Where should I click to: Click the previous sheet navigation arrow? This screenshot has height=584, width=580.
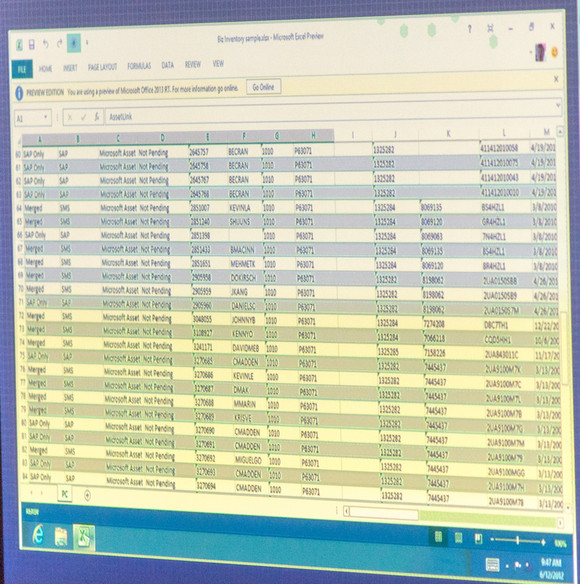[x=31, y=492]
